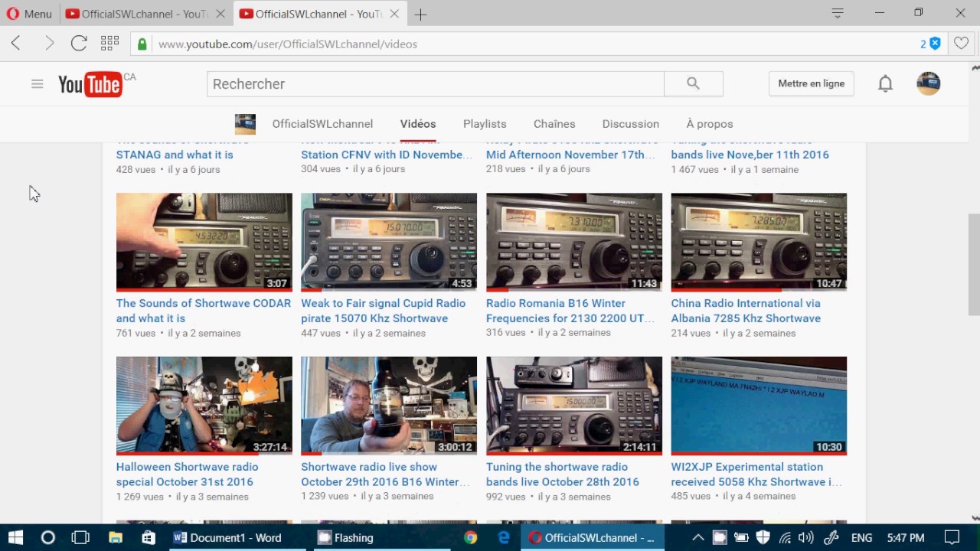The image size is (980, 551).
Task: Open the STANAG and what it is video
Action: [x=175, y=155]
